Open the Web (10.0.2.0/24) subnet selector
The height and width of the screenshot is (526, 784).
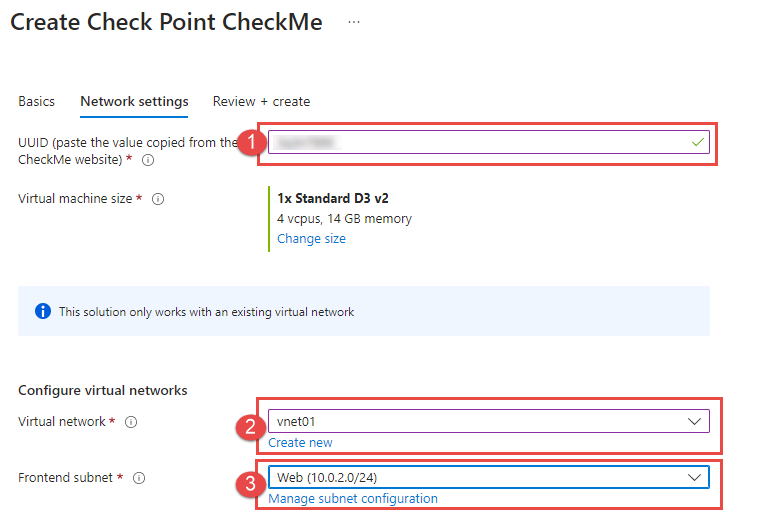coord(489,478)
